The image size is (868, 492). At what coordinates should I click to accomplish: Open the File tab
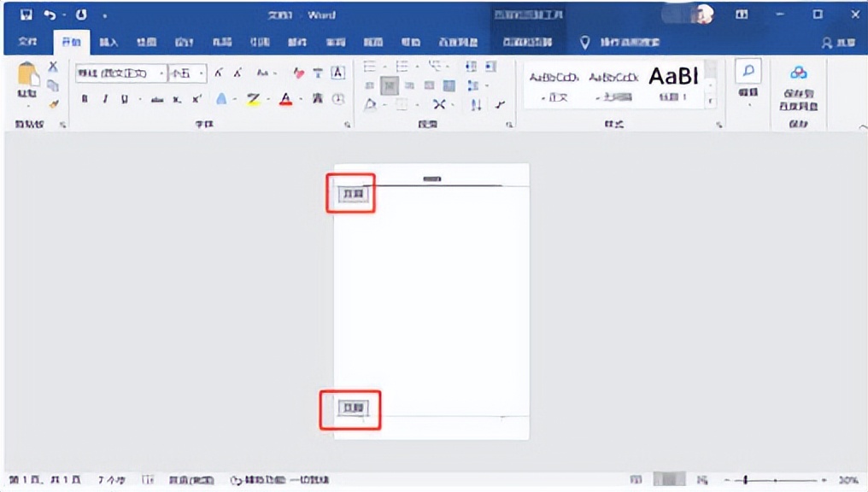tap(27, 42)
